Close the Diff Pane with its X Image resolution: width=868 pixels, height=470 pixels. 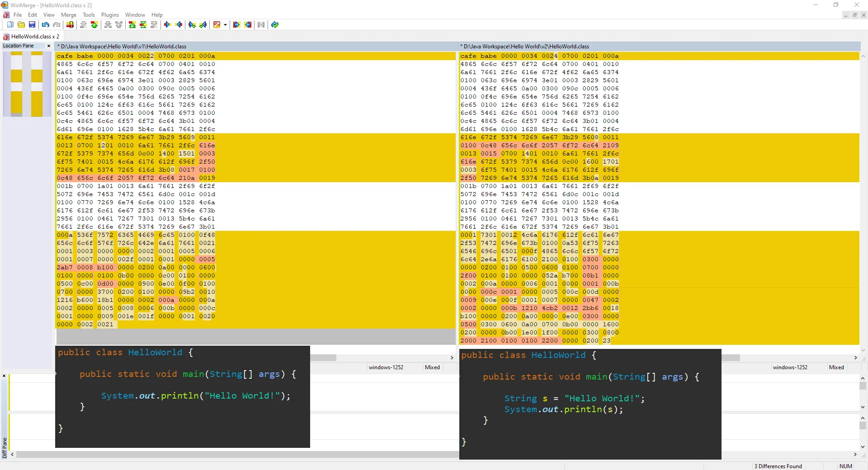[x=4, y=376]
